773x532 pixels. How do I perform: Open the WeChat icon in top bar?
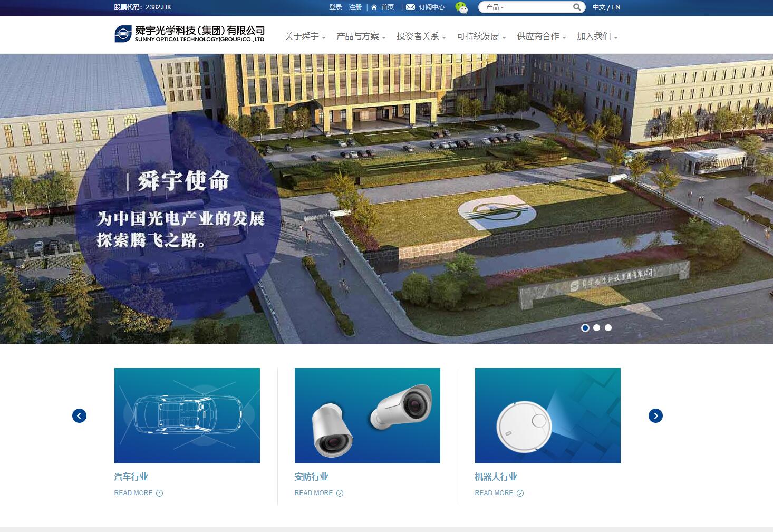tap(461, 7)
